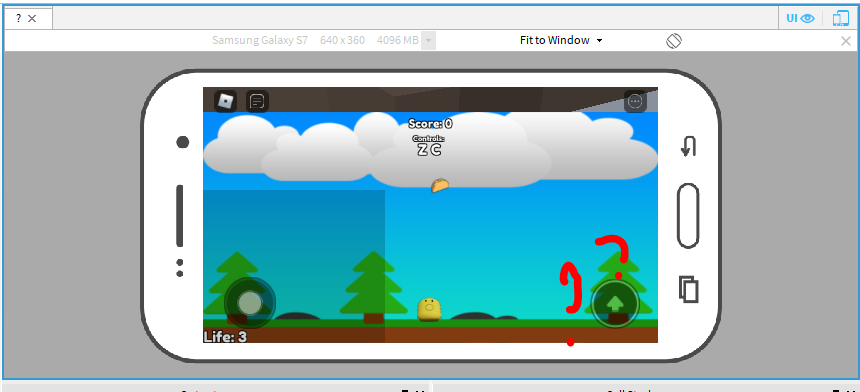Click the 640 x 360 resolution text
Viewport: 860px width, 392px height.
coord(342,40)
